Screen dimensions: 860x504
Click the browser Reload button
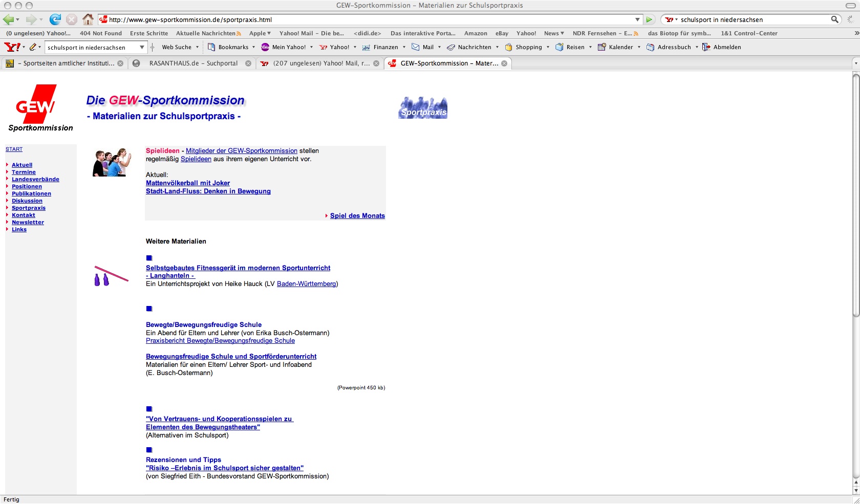coord(55,19)
